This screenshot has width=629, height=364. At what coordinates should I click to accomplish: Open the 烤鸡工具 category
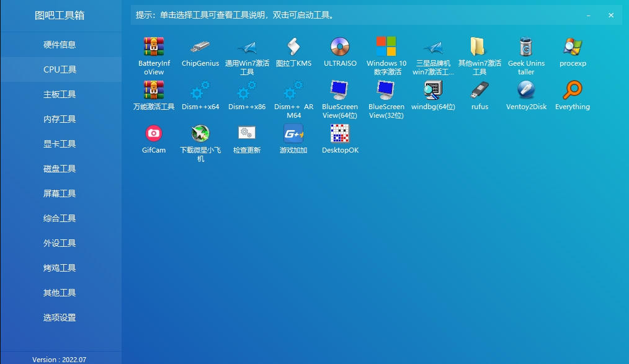pyautogui.click(x=61, y=268)
